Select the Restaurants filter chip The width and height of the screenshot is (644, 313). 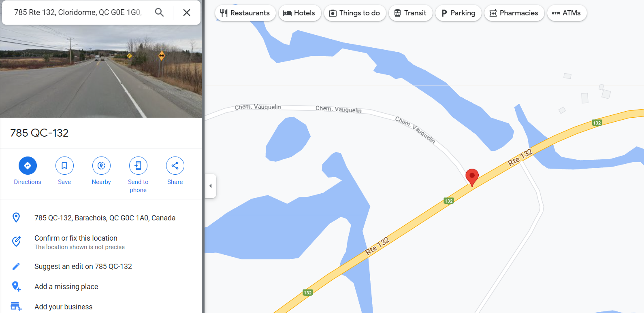pos(245,13)
